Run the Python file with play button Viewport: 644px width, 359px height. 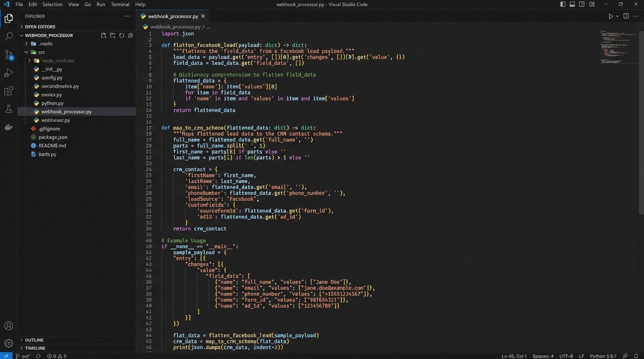click(x=610, y=16)
